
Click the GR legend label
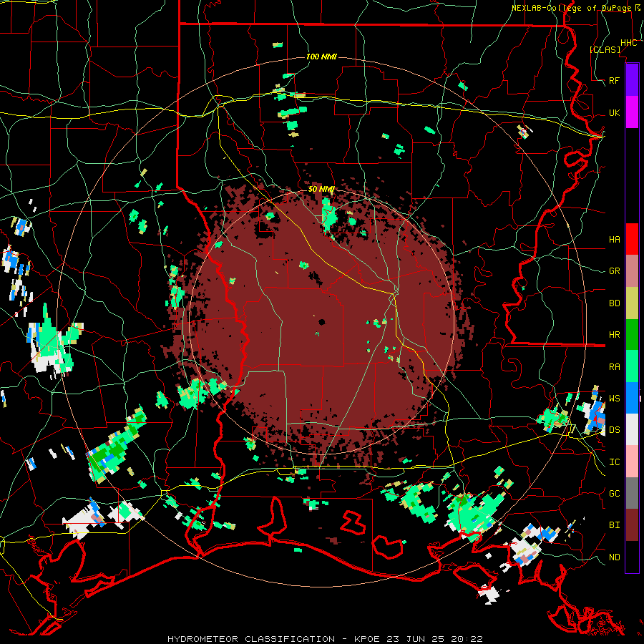615,271
